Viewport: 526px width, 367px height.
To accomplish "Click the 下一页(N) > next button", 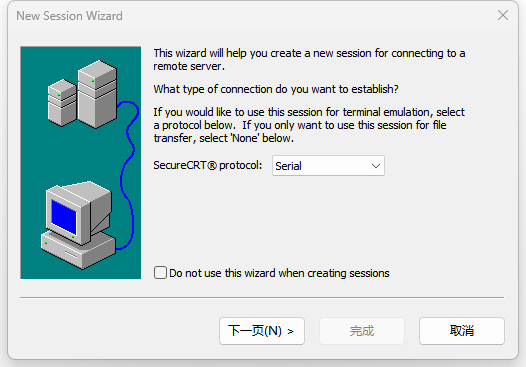I will coord(262,331).
